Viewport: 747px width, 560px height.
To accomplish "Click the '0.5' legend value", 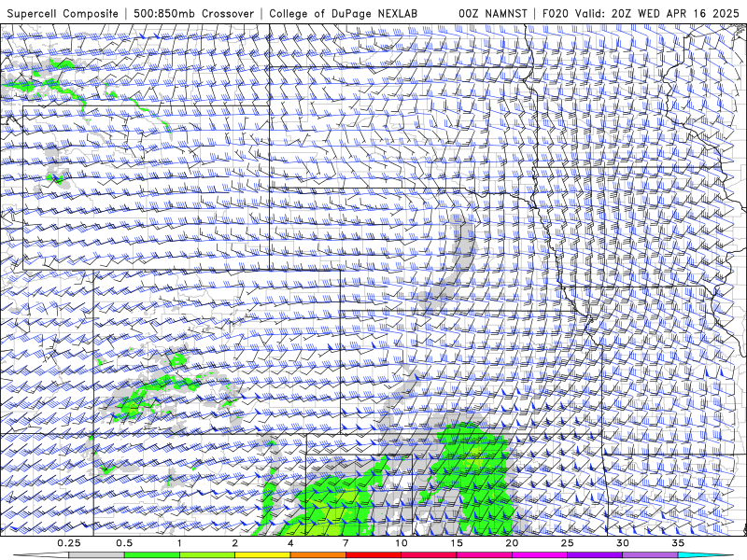I will (124, 543).
